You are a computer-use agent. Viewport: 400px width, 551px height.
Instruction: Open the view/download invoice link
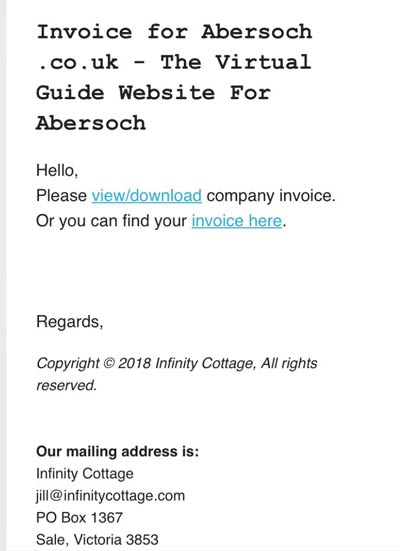[147, 196]
